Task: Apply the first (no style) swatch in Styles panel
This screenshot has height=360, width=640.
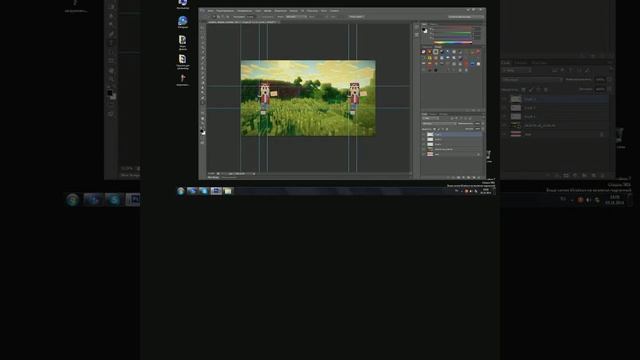Action: pyautogui.click(x=424, y=51)
